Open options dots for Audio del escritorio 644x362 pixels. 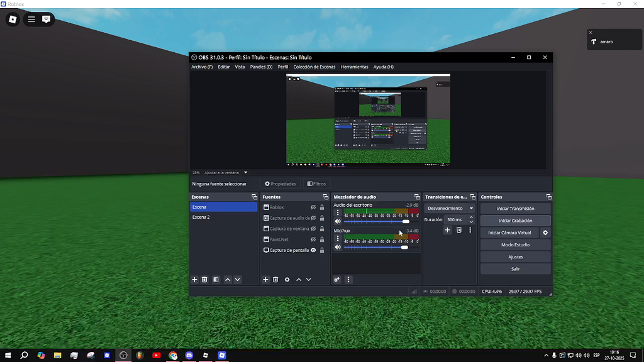[338, 212]
